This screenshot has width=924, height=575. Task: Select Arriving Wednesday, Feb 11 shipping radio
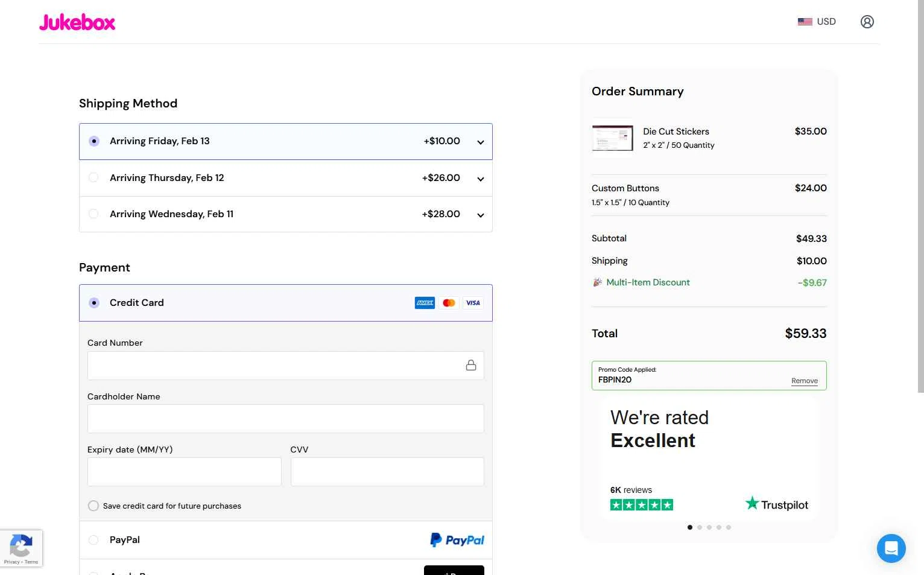coord(93,214)
